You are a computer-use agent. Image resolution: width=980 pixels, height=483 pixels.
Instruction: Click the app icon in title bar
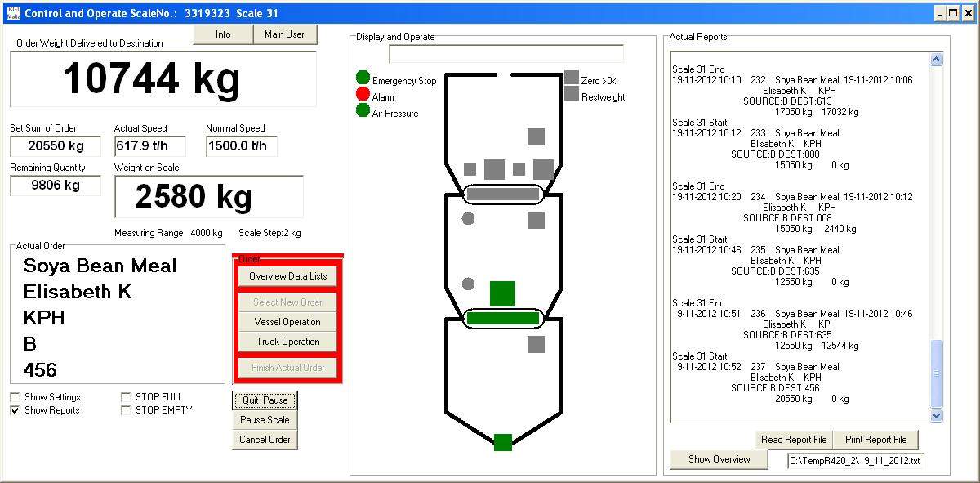tap(13, 13)
